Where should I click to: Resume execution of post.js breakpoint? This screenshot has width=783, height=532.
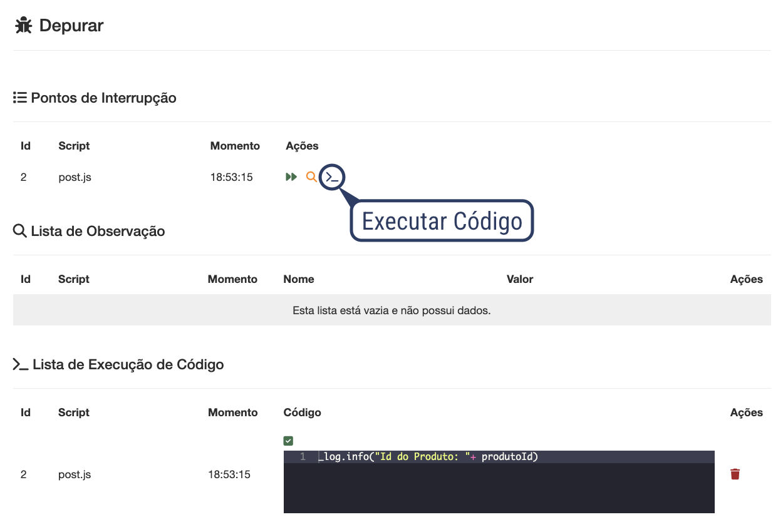[x=291, y=177]
